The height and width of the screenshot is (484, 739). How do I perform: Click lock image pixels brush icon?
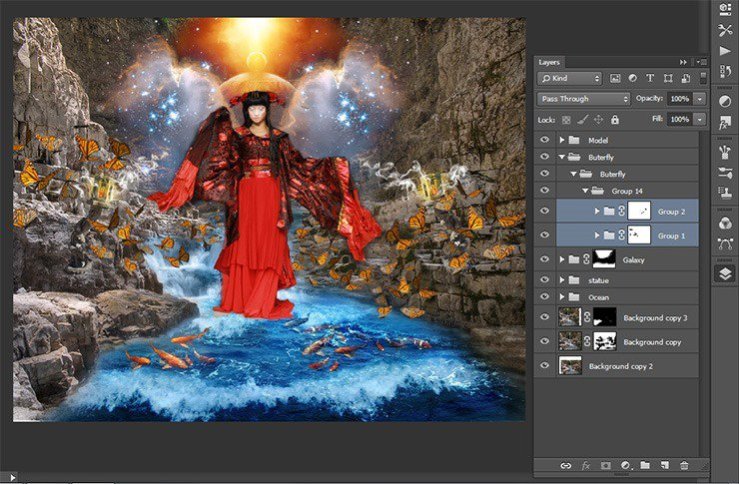click(583, 120)
